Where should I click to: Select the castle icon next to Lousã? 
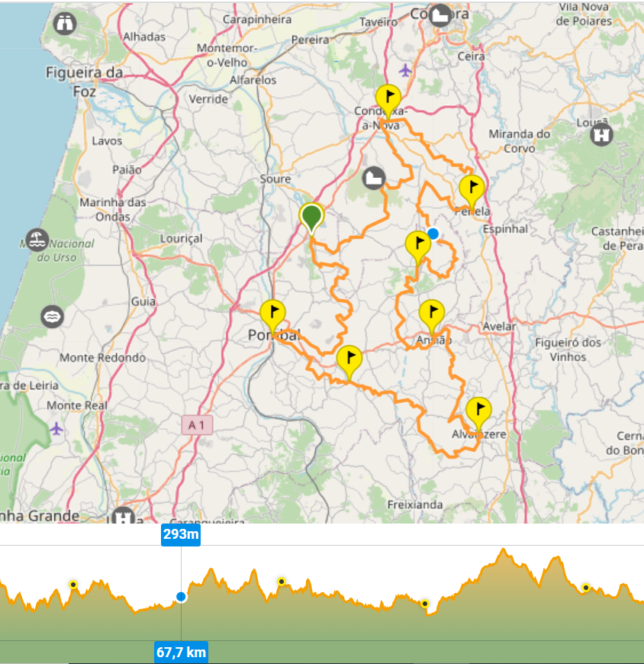[602, 135]
